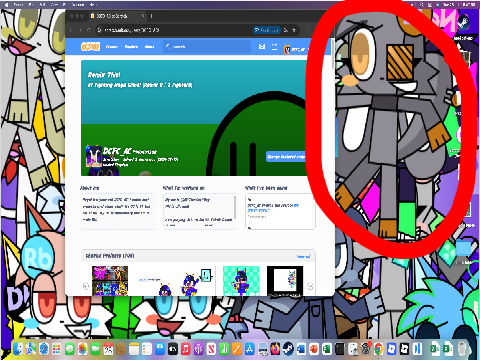Open Google Chrome from the Dock
This screenshot has height=360, width=480.
pyautogui.click(x=378, y=349)
